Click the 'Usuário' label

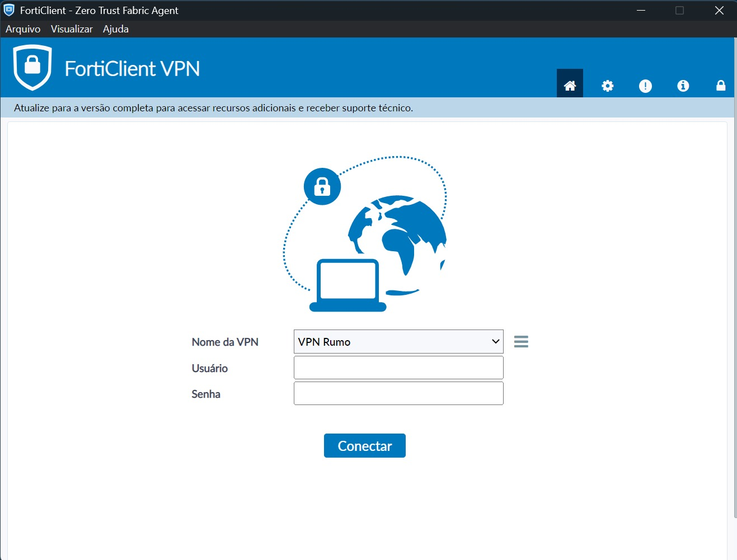(x=210, y=368)
